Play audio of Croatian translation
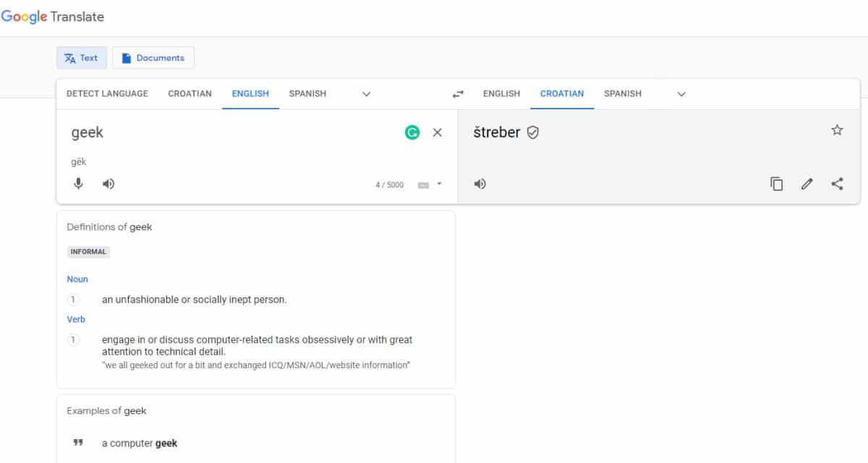The width and height of the screenshot is (868, 463). [x=480, y=184]
